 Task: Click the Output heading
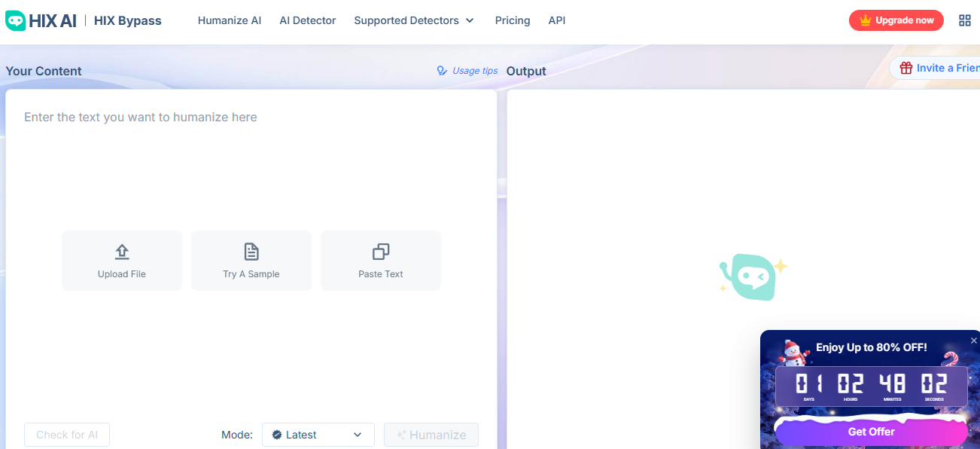[526, 71]
